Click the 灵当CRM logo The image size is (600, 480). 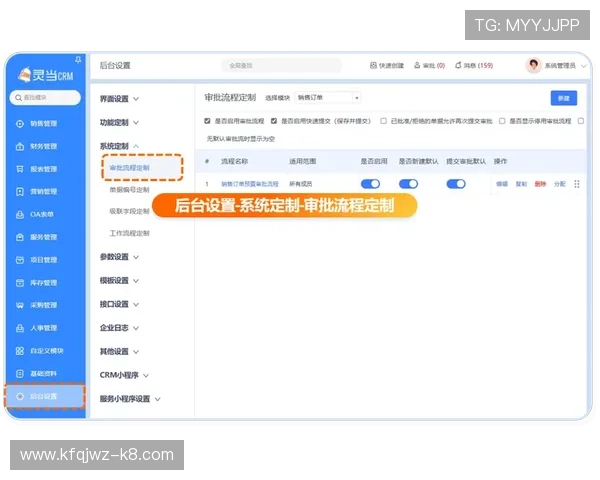click(x=45, y=75)
